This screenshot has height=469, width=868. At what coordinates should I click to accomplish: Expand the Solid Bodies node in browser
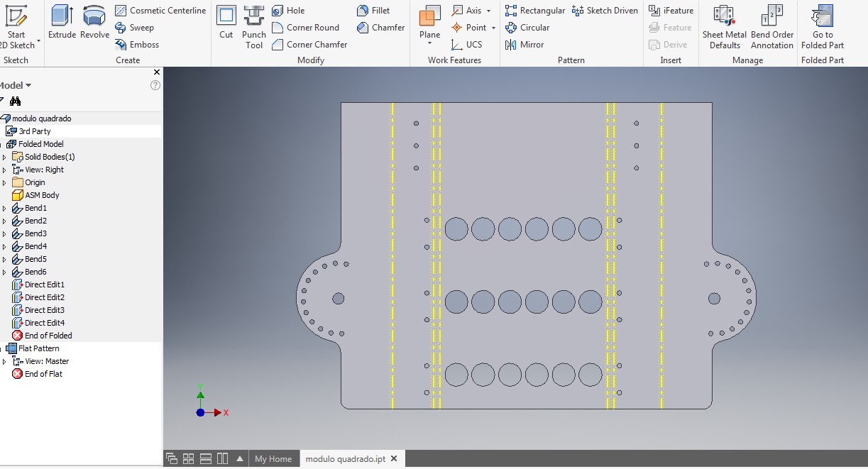coord(5,156)
